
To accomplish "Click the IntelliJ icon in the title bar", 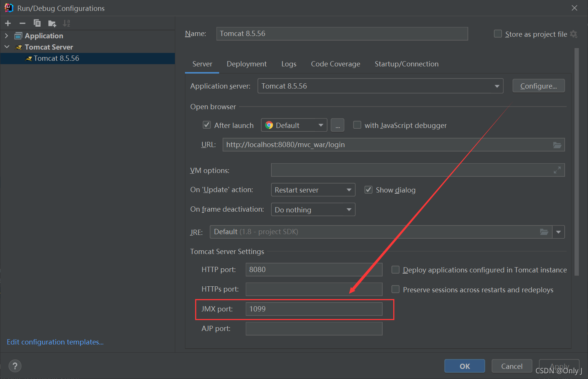I will point(9,8).
